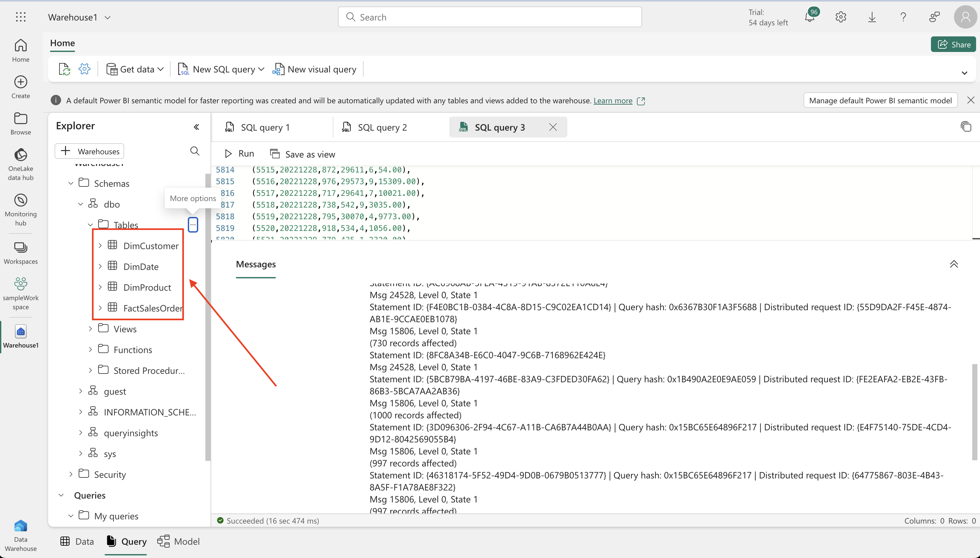The height and width of the screenshot is (558, 980).
Task: Open the Learn more link
Action: point(613,100)
